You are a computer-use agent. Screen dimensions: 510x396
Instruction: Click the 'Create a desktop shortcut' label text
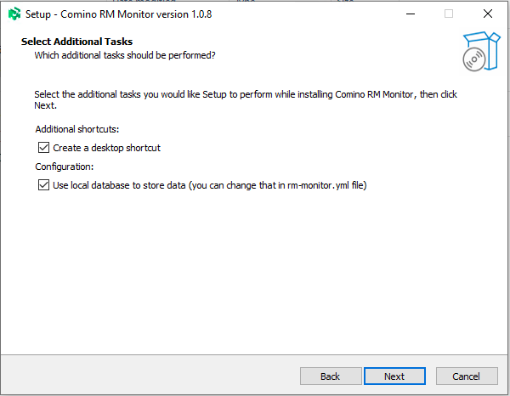pos(107,148)
